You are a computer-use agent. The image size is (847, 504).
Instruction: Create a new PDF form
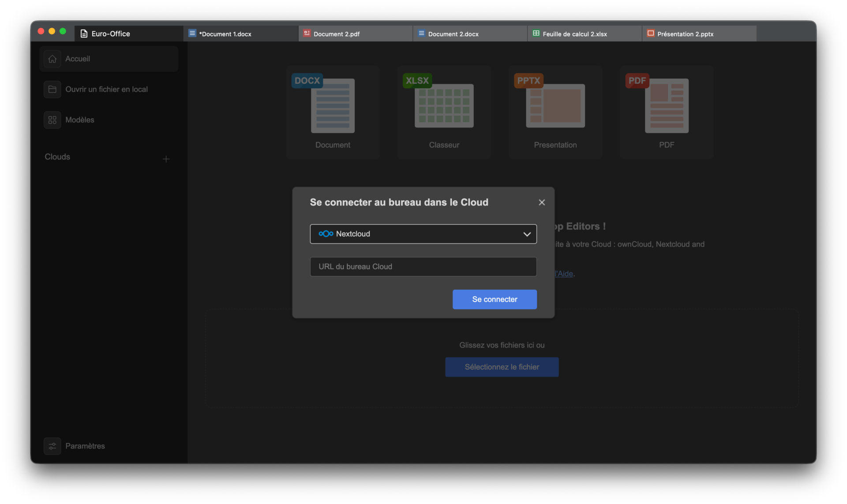tap(666, 112)
